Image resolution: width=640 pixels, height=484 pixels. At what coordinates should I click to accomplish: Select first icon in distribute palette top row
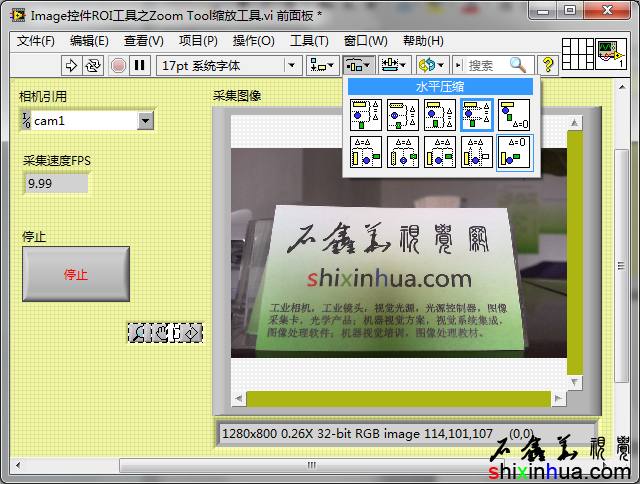coord(365,116)
